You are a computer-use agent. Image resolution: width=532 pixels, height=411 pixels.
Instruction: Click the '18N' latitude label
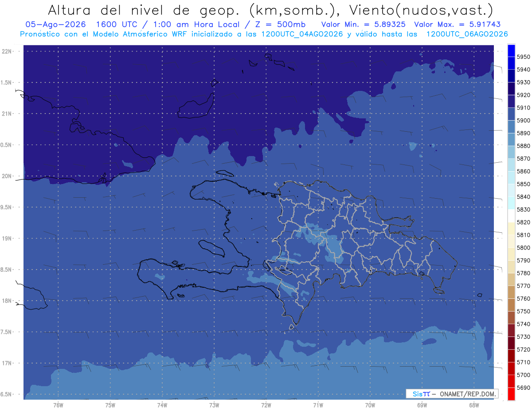click(8, 301)
